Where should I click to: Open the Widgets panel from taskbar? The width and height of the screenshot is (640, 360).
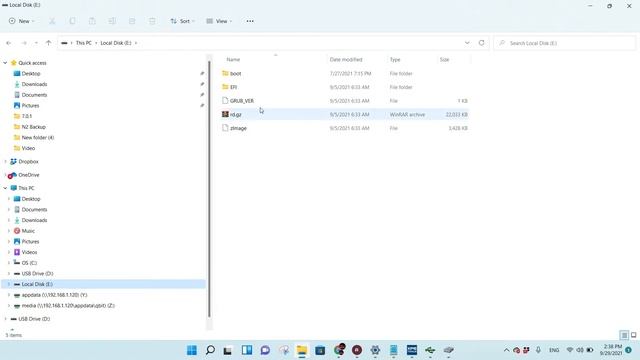click(x=247, y=350)
